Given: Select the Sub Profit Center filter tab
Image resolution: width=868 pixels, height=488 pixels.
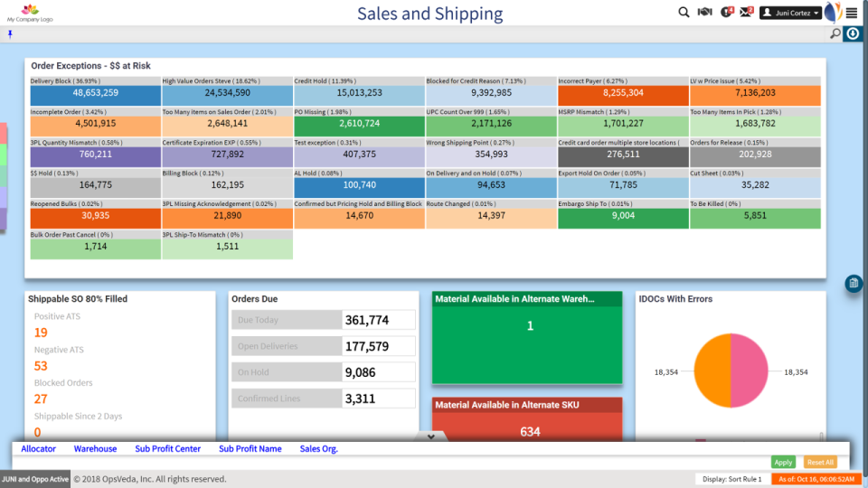Looking at the screenshot, I should coord(168,449).
